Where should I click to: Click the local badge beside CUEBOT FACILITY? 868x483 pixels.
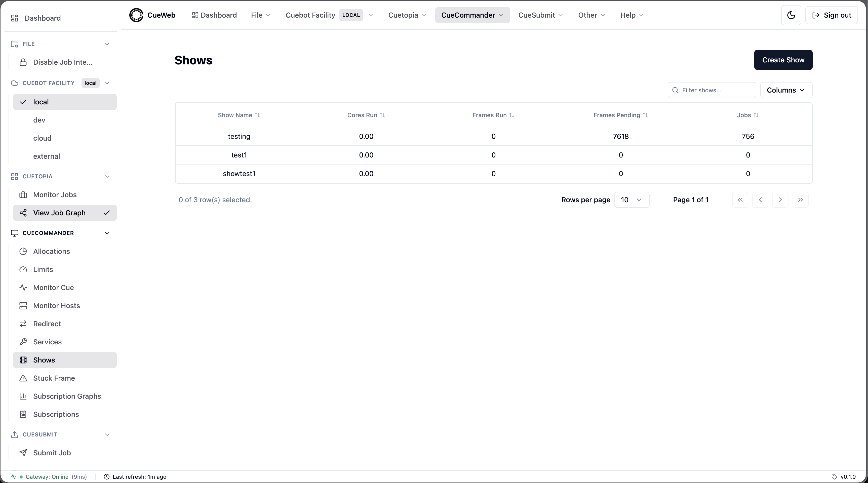coord(90,83)
